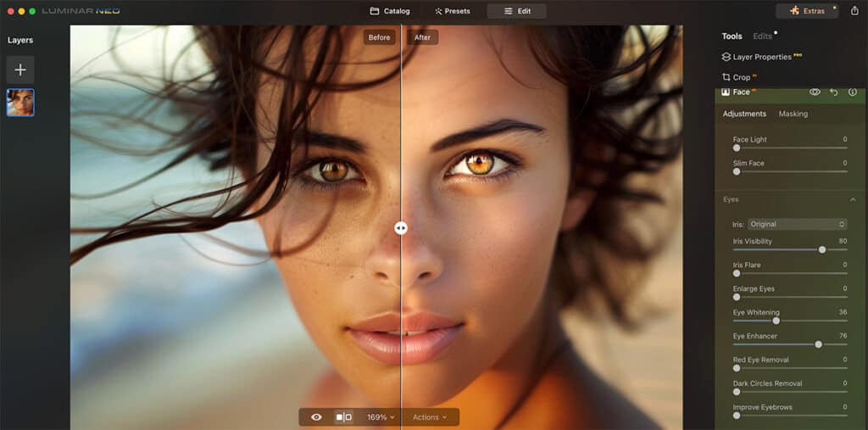This screenshot has width=868, height=430.
Task: Click the Improve Eyebrows slider
Action: 790,416
